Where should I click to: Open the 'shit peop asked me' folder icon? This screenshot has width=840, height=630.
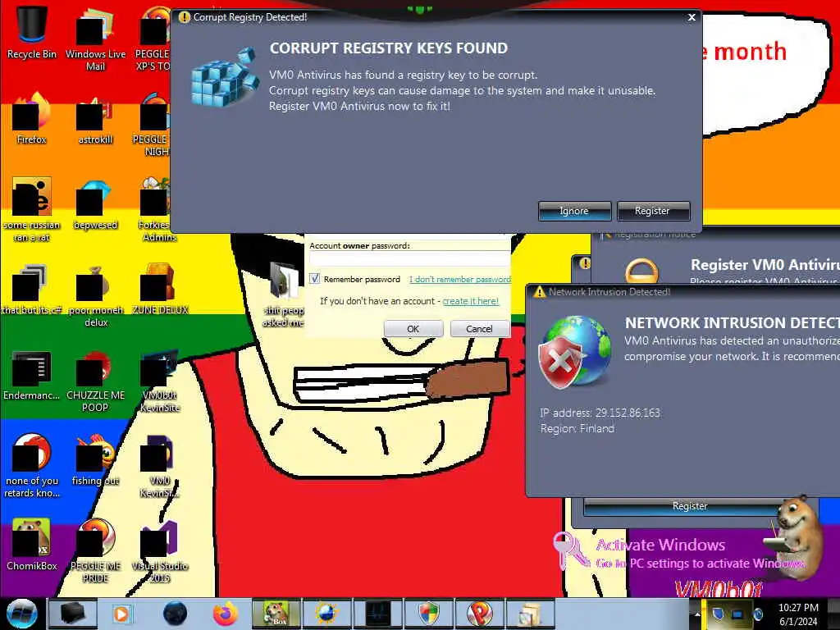tap(284, 294)
